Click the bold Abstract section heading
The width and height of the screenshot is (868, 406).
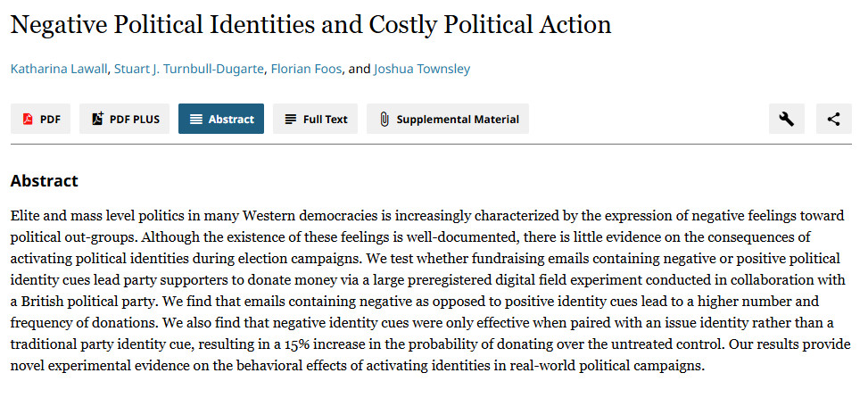coord(45,180)
